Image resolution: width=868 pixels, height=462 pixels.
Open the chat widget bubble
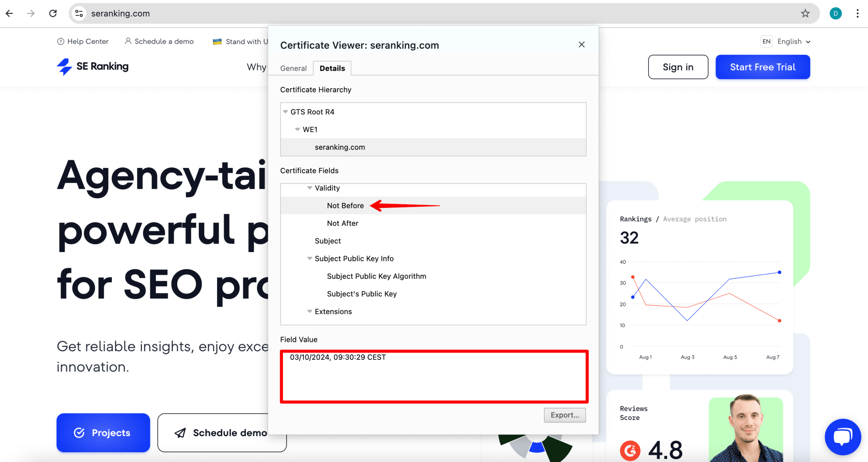click(x=843, y=436)
